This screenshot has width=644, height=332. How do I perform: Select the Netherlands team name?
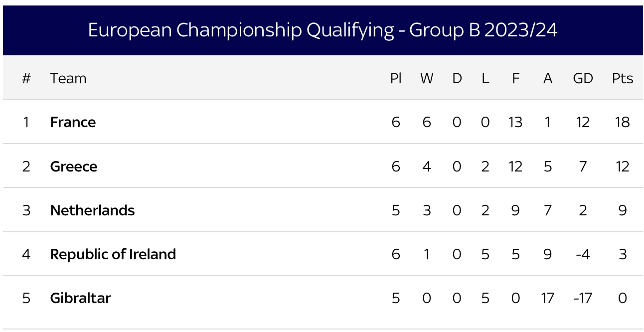click(92, 210)
